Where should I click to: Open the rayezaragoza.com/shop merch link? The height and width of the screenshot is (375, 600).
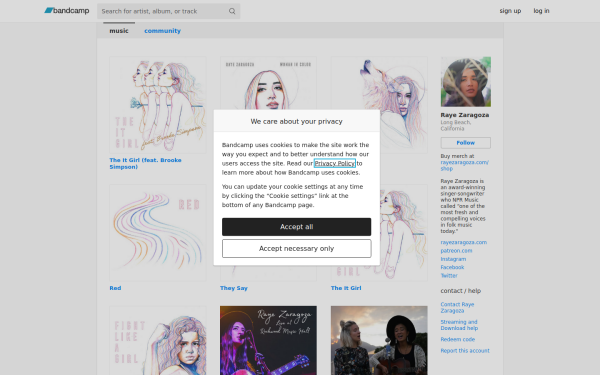465,165
